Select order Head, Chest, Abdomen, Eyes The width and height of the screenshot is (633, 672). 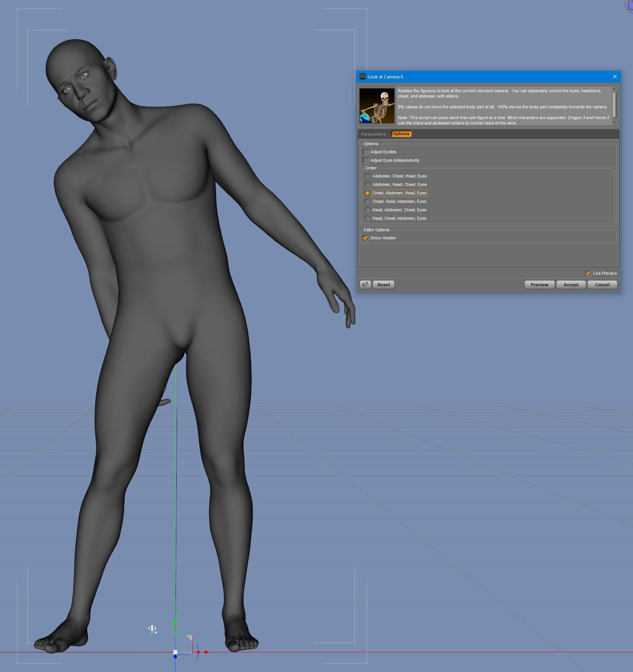click(368, 219)
